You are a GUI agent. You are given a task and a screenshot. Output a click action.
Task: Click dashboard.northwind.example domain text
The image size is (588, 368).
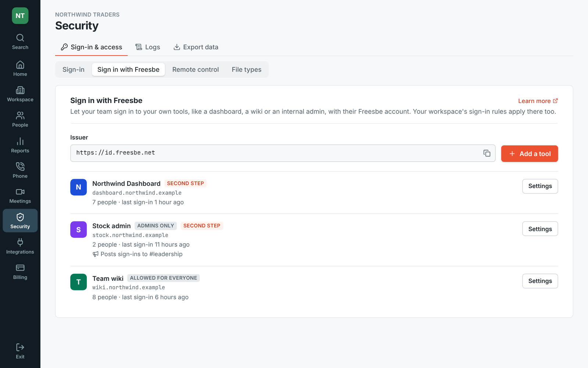tap(137, 193)
